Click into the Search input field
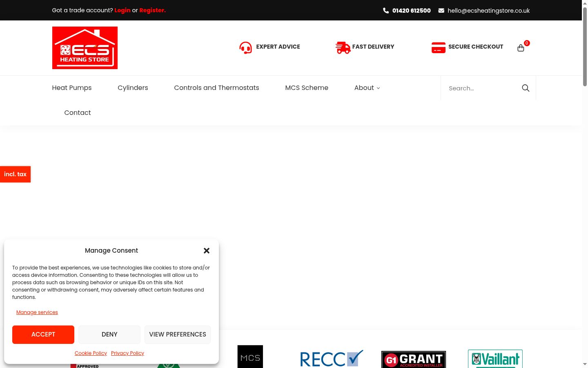 [482, 88]
